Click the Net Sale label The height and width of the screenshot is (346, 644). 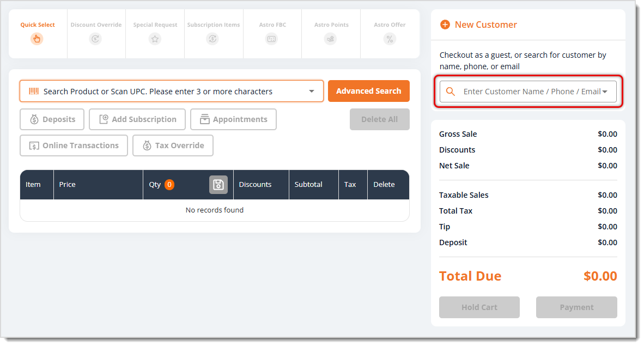[x=454, y=166]
